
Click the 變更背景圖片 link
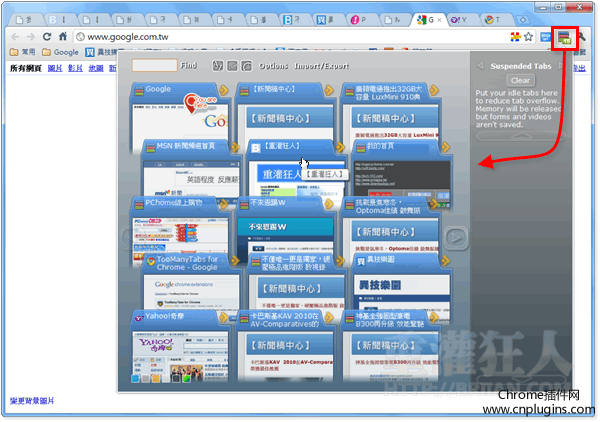coord(32,401)
